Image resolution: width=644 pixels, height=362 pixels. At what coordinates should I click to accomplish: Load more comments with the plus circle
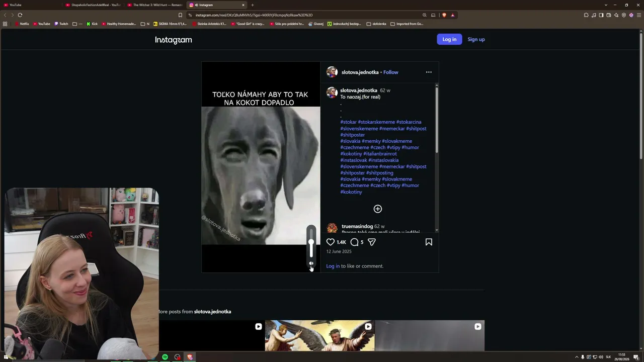[378, 209]
